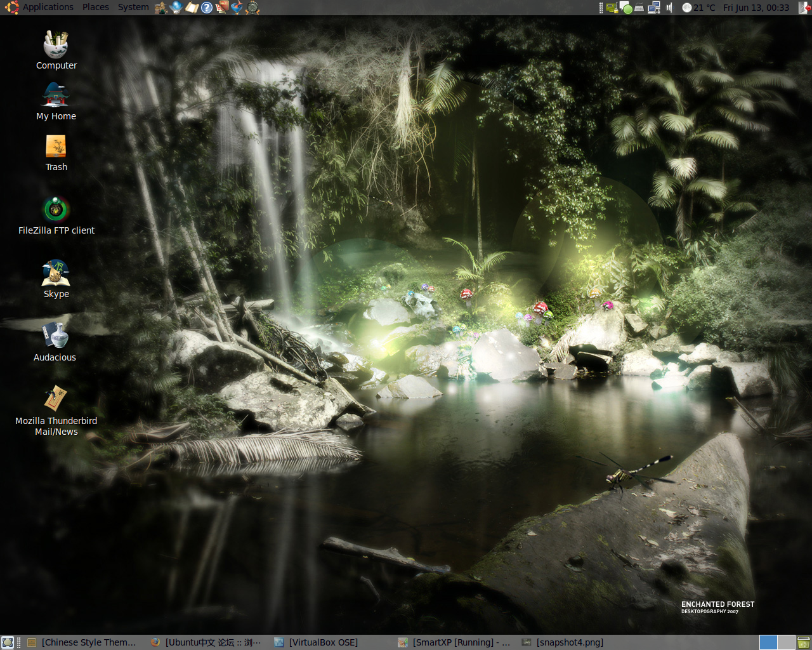
Task: Open the globe web browser launcher
Action: pyautogui.click(x=176, y=8)
